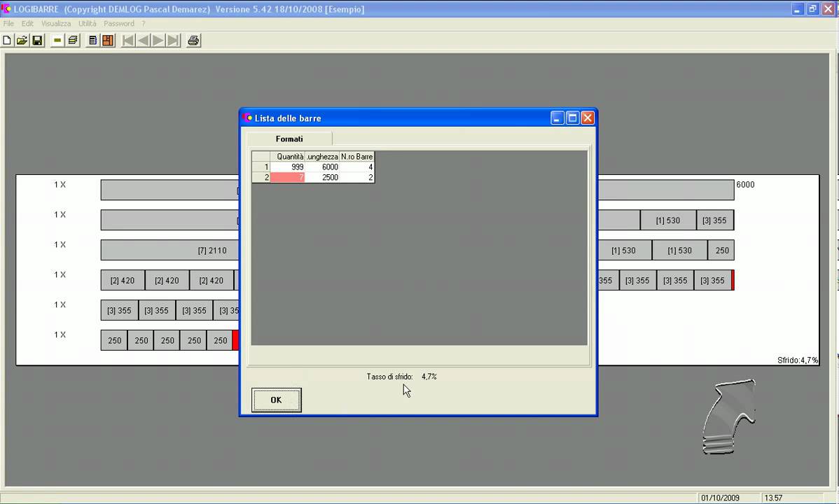Open the list document toolbar icon
Image resolution: width=839 pixels, height=504 pixels.
point(92,41)
